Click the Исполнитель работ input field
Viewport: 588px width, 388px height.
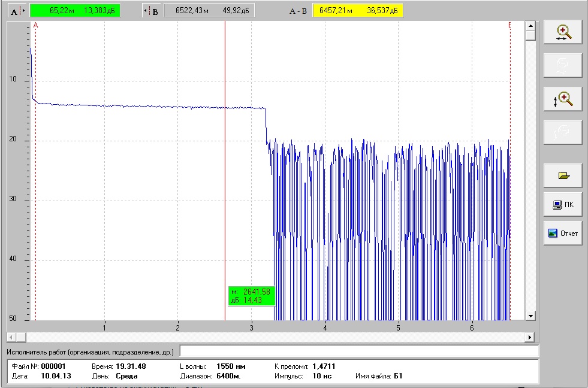359,351
